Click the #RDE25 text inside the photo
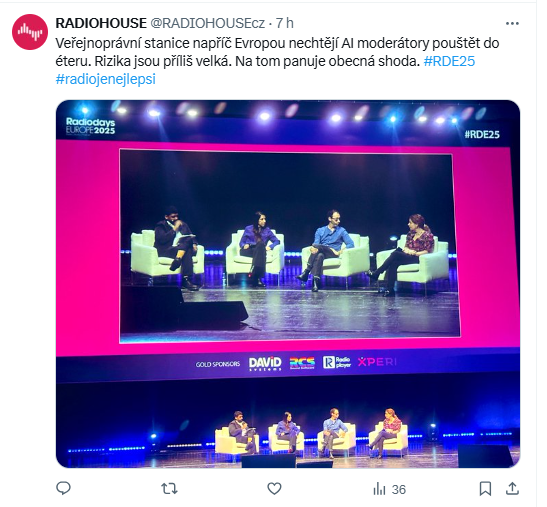The width and height of the screenshot is (547, 507). point(482,134)
